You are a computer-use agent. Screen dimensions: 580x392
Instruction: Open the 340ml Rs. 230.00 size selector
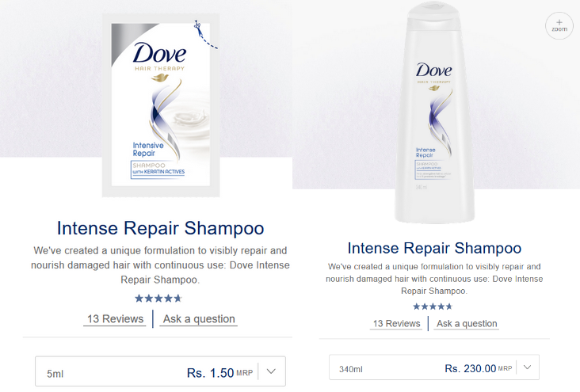(x=434, y=367)
